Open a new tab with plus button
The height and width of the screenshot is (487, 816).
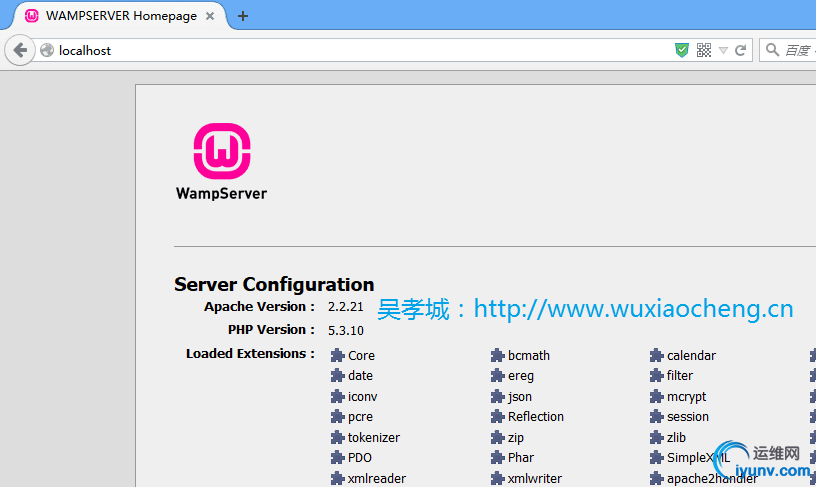tap(243, 16)
